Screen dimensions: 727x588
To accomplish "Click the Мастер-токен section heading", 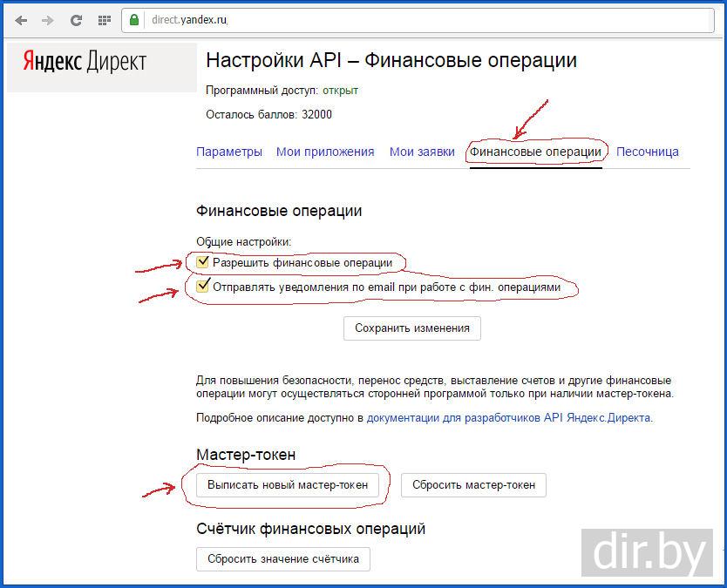I will pos(246,455).
